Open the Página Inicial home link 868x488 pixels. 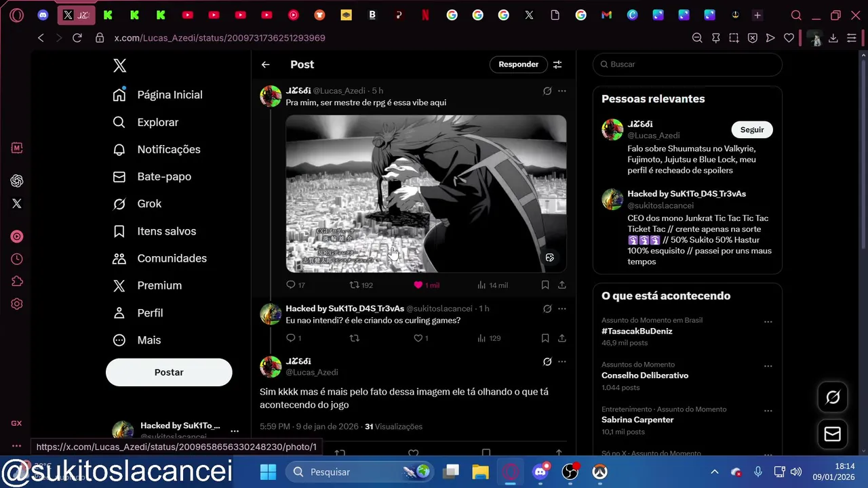157,95
